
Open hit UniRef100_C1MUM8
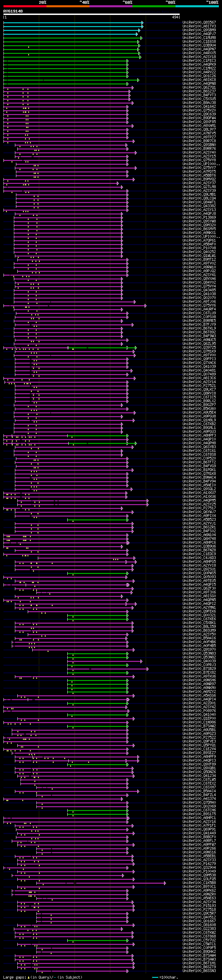(x=199, y=38)
